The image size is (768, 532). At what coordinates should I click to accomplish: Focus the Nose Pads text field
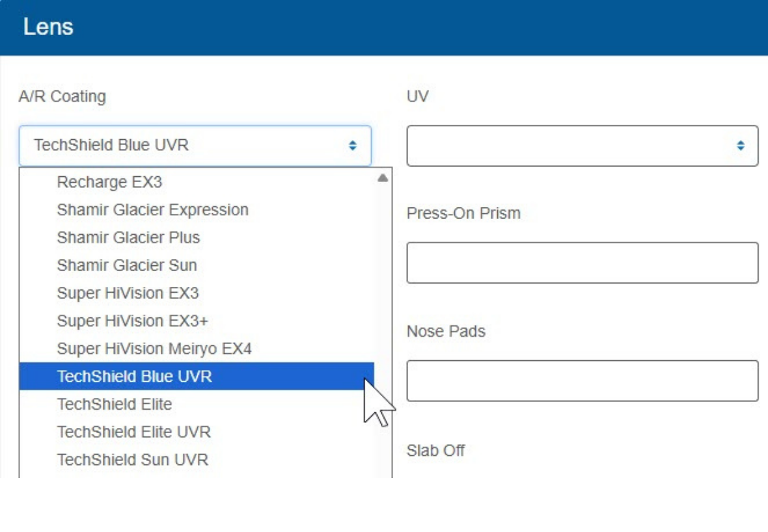coord(582,380)
